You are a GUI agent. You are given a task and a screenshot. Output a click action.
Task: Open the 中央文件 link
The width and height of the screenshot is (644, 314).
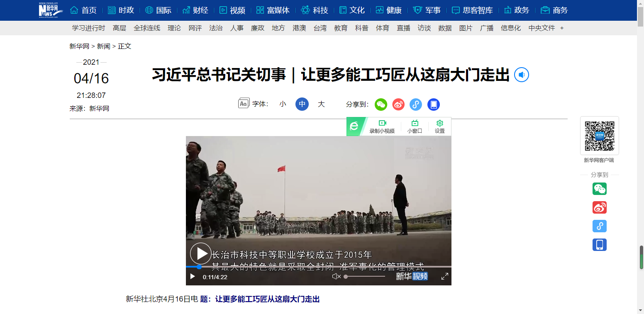click(542, 28)
